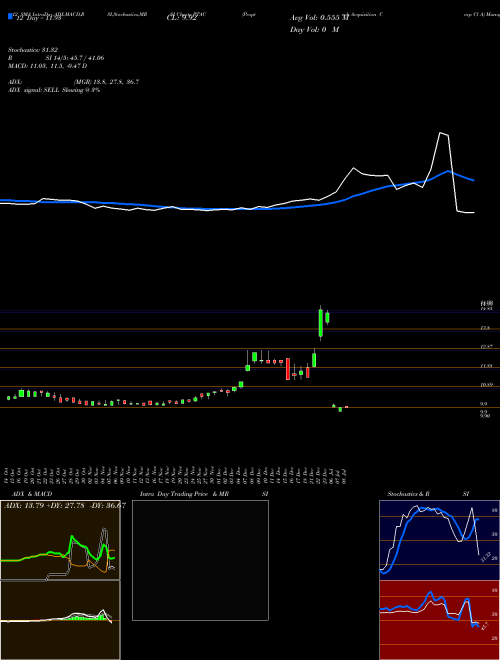Click the 'CL: 9.92' closing price text
Screen dimensions: 500x660
(181, 18)
